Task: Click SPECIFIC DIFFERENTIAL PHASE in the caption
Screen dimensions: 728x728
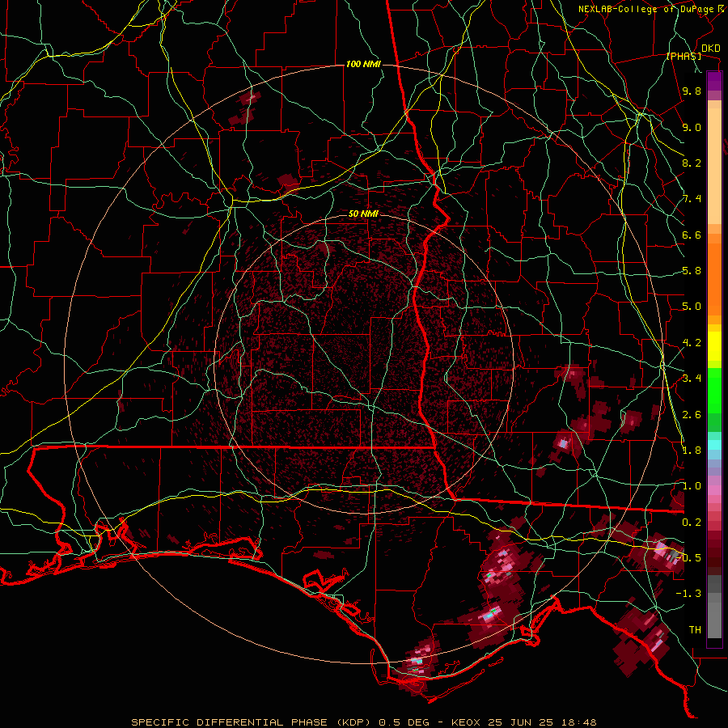Action: (x=230, y=722)
